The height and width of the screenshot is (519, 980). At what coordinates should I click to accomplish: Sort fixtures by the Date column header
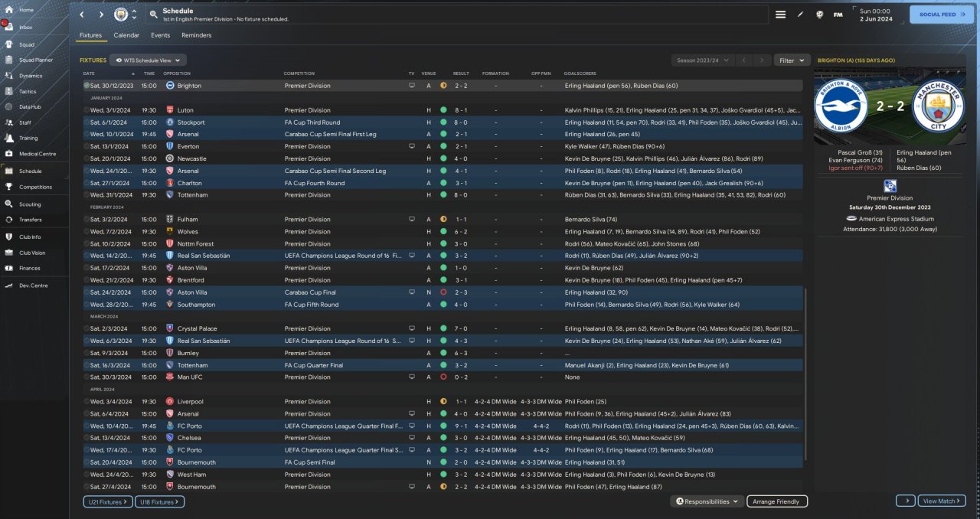tap(90, 73)
